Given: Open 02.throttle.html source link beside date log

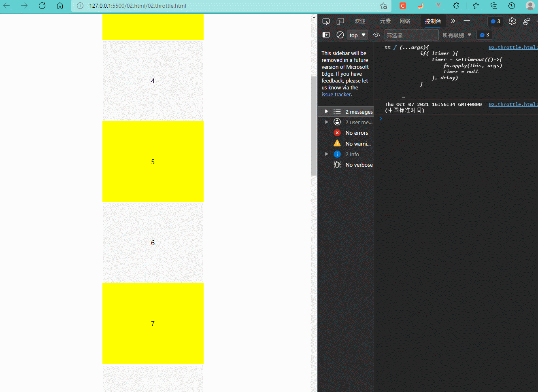Looking at the screenshot, I should click(513, 104).
